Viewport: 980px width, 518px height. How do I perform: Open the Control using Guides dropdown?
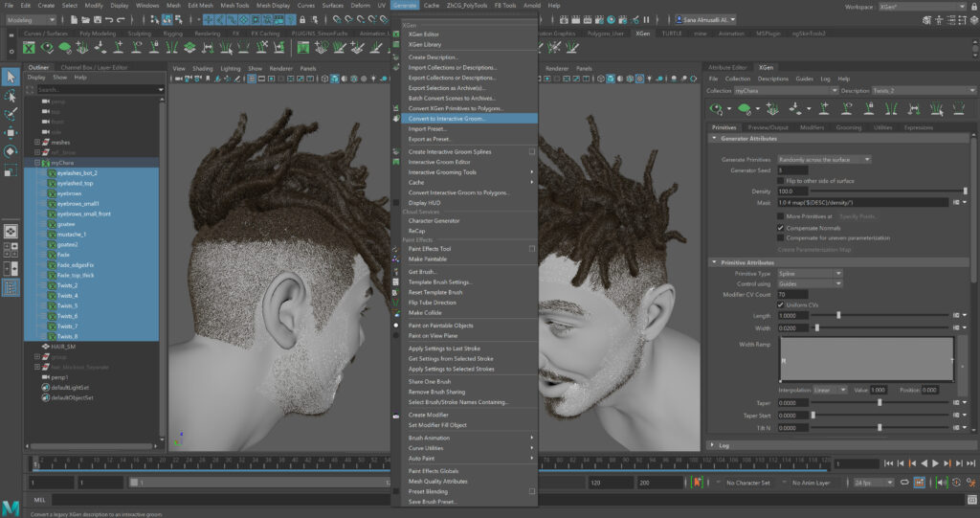[810, 284]
